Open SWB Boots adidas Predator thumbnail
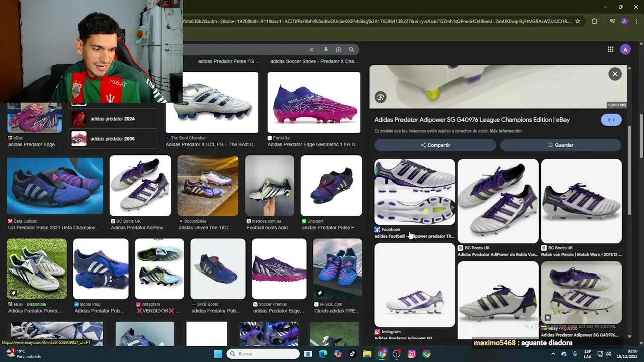 coord(218,269)
